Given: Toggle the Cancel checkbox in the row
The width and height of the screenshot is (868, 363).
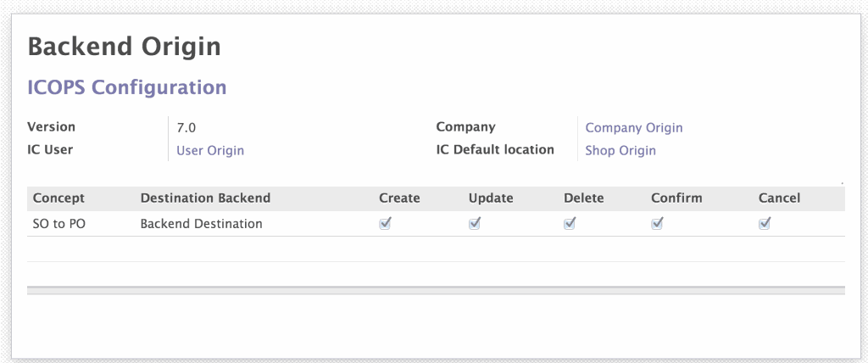Looking at the screenshot, I should [765, 224].
